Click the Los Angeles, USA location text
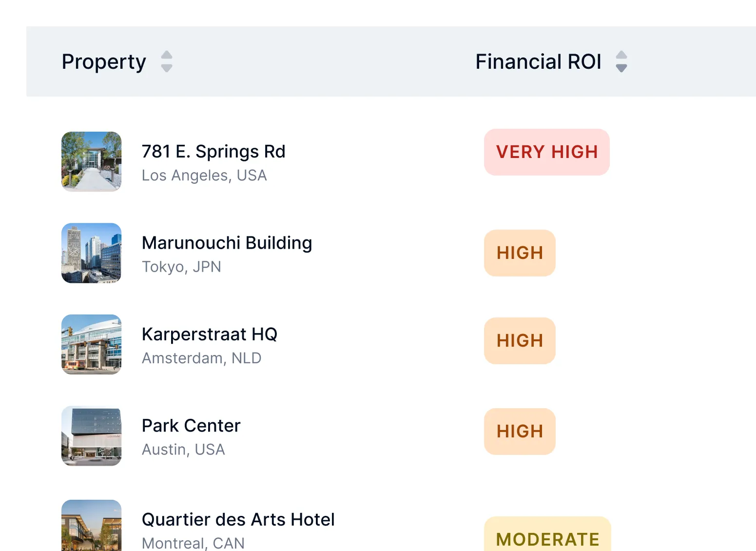Viewport: 756px width, 551px height. pyautogui.click(x=204, y=176)
